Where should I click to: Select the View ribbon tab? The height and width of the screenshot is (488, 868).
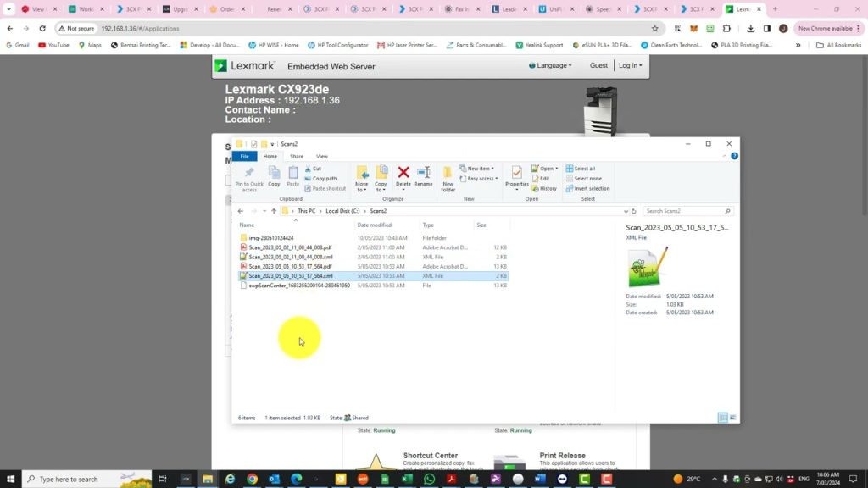point(321,156)
